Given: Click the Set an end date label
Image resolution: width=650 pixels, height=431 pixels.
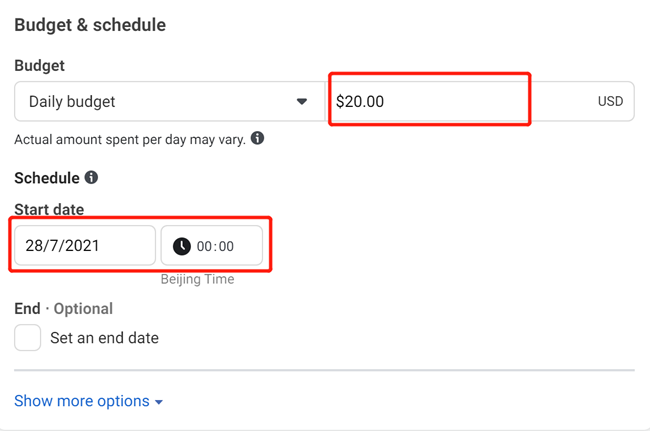Looking at the screenshot, I should coord(104,338).
